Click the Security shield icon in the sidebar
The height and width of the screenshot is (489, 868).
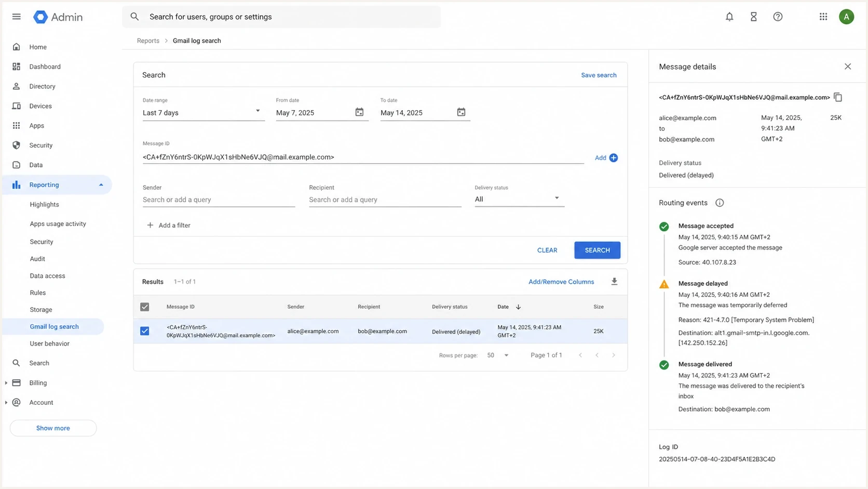[17, 145]
